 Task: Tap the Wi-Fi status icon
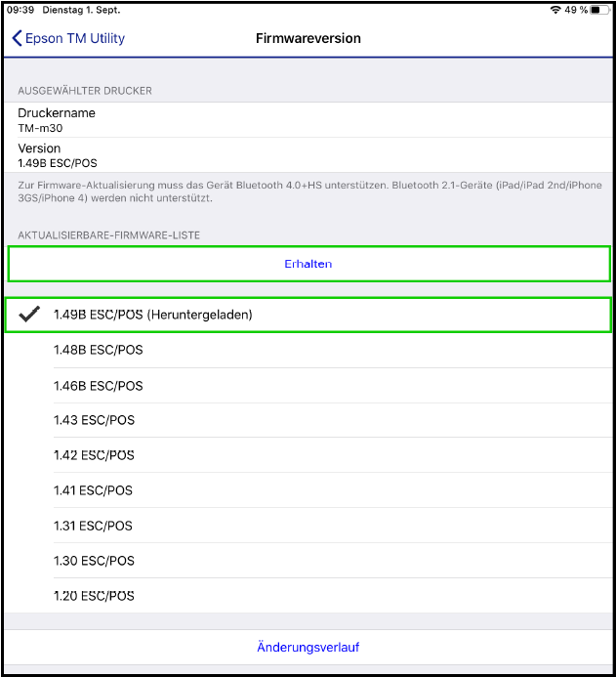pyautogui.click(x=555, y=10)
